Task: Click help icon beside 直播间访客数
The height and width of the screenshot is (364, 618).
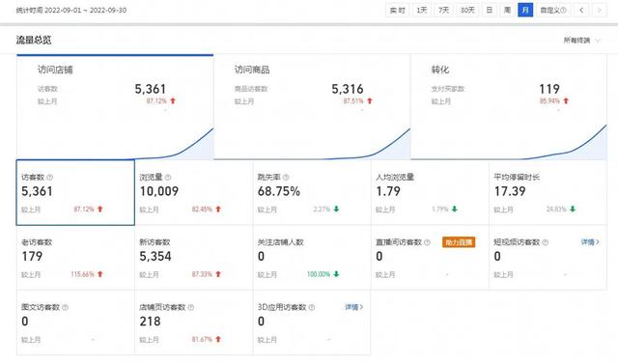Action: click(x=427, y=242)
